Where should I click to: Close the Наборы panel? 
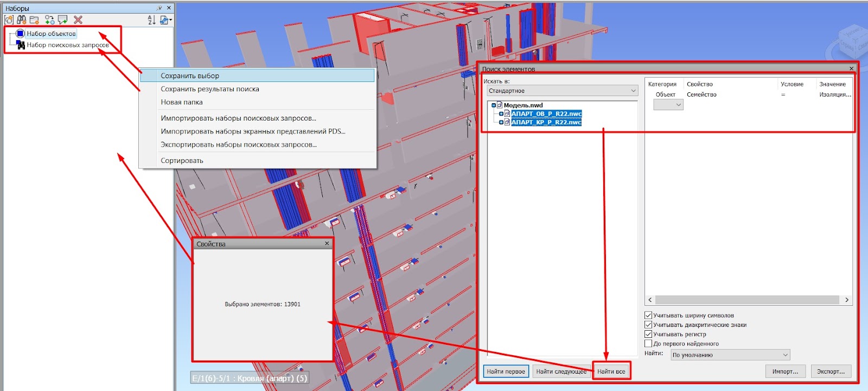coord(169,8)
